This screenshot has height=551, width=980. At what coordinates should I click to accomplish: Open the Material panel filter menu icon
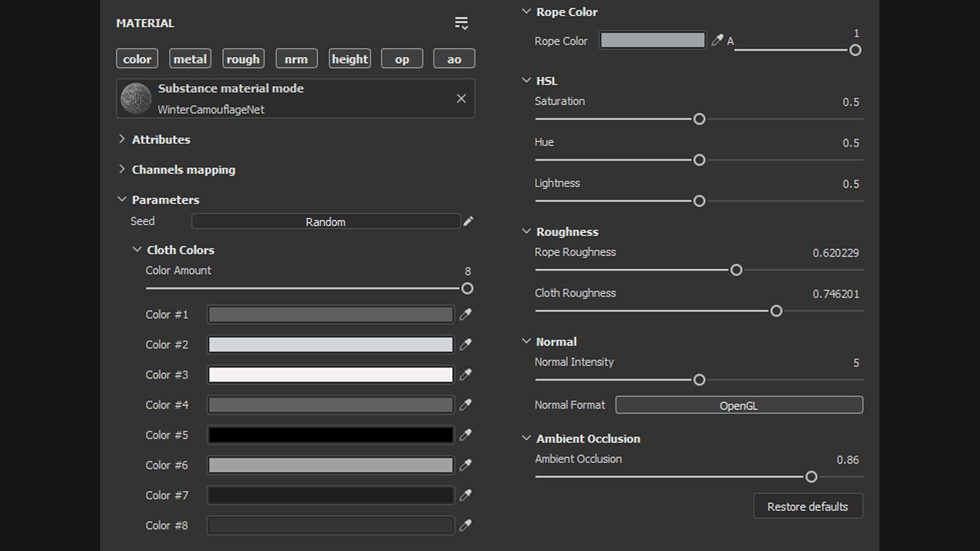pos(461,24)
